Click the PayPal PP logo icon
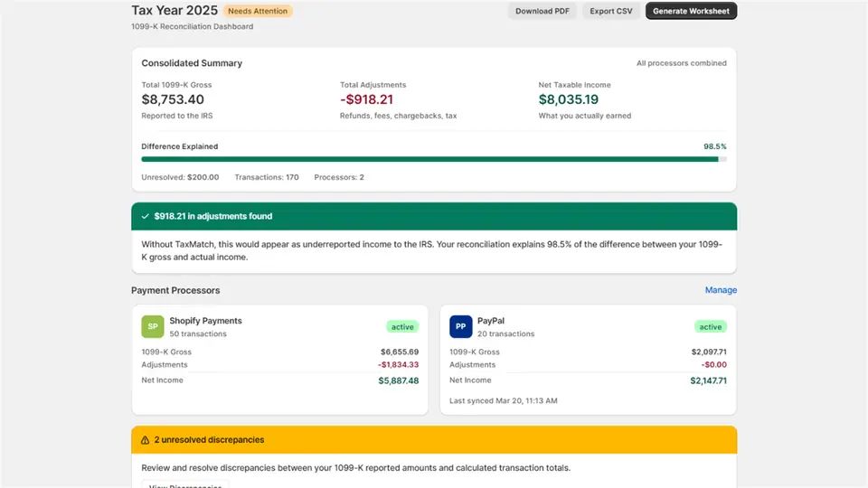This screenshot has width=868, height=488. 460,326
